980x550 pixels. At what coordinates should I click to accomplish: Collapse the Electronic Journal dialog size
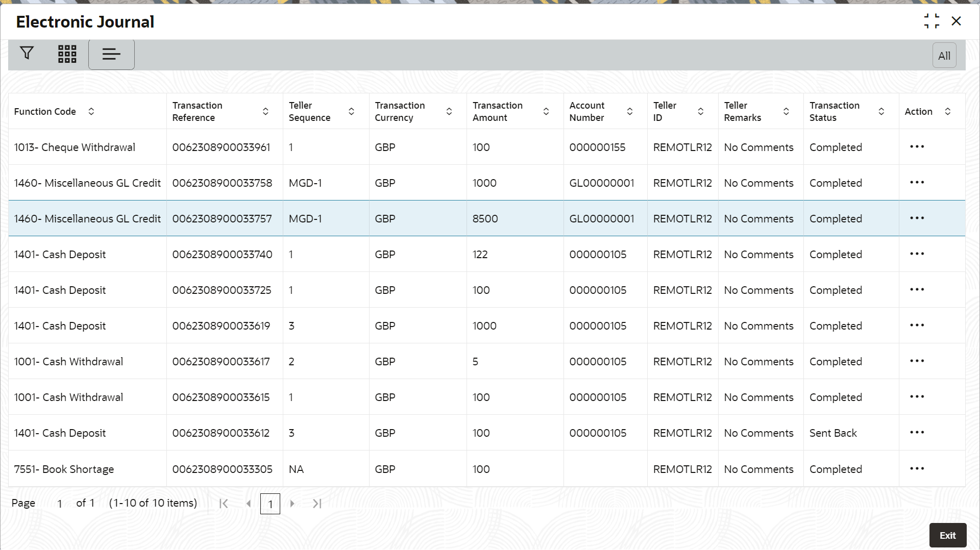(931, 21)
